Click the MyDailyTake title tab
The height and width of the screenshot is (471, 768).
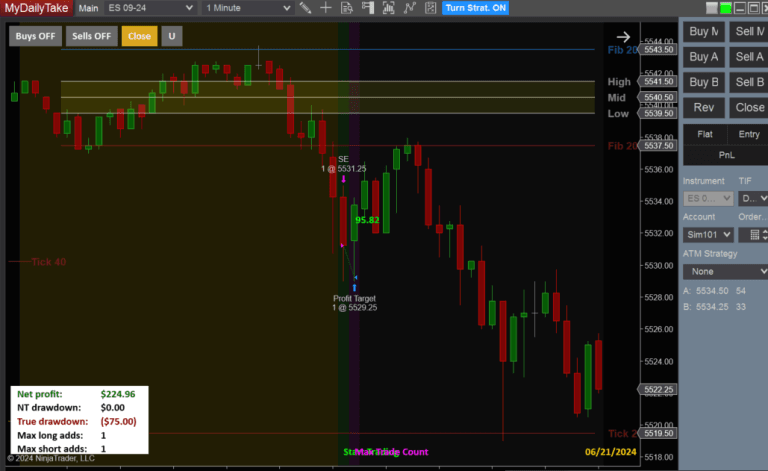tap(35, 8)
